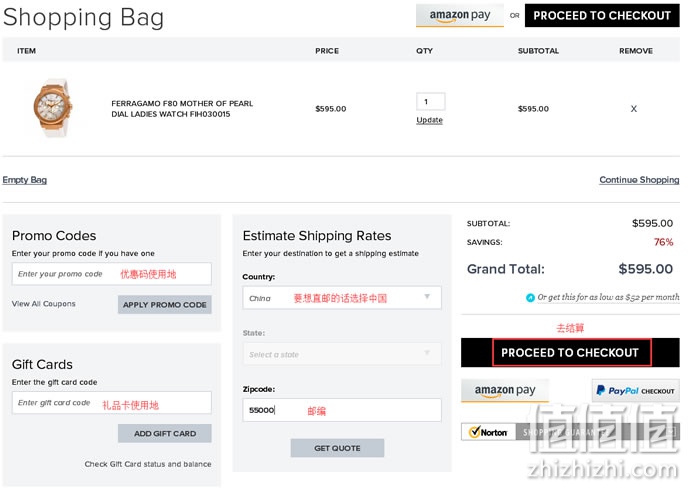Open the as low as $52 per month link
The image size is (688, 488).
(608, 297)
